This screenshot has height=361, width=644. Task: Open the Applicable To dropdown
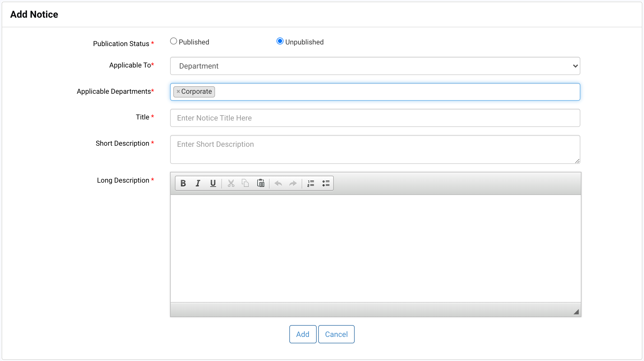tap(375, 66)
